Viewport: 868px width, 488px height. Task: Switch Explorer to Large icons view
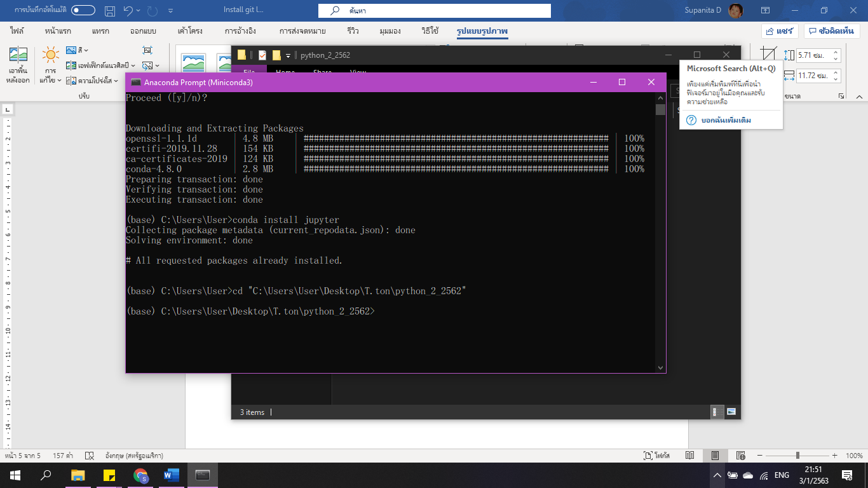coord(731,412)
